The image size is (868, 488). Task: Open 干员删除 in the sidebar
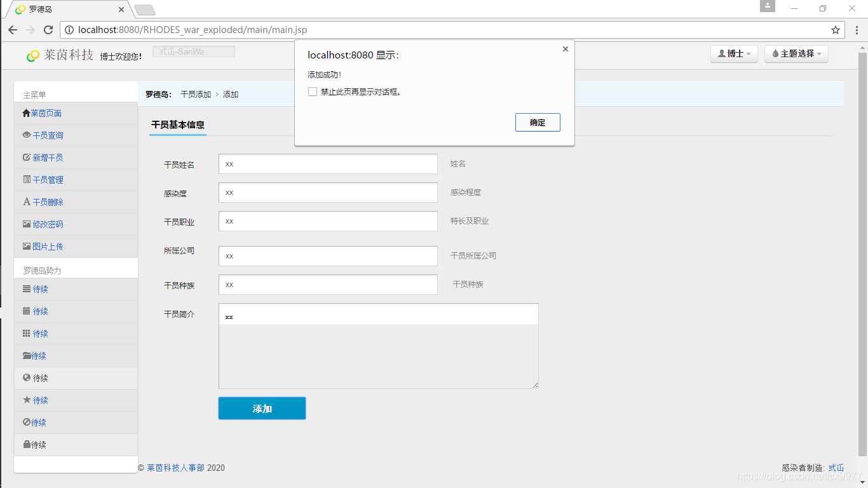76,202
